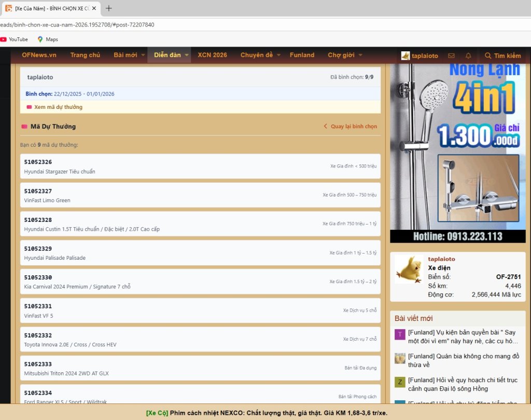Screen dimensions: 531x420
Task: Open the inbox envelope icon
Action: tap(451, 55)
